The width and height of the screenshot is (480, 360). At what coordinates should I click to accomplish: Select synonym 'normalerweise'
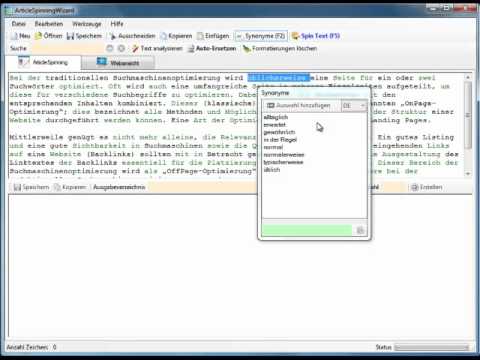coord(284,155)
